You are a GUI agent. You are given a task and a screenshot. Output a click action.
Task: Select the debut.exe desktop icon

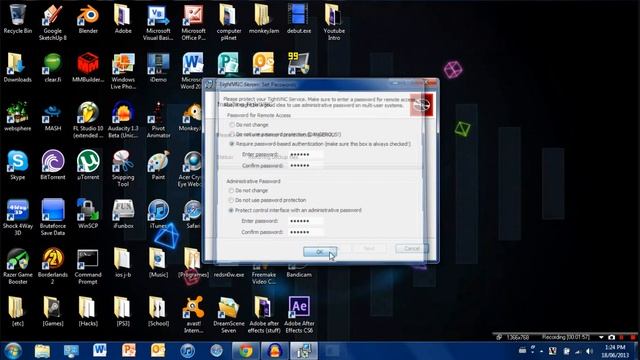click(299, 19)
